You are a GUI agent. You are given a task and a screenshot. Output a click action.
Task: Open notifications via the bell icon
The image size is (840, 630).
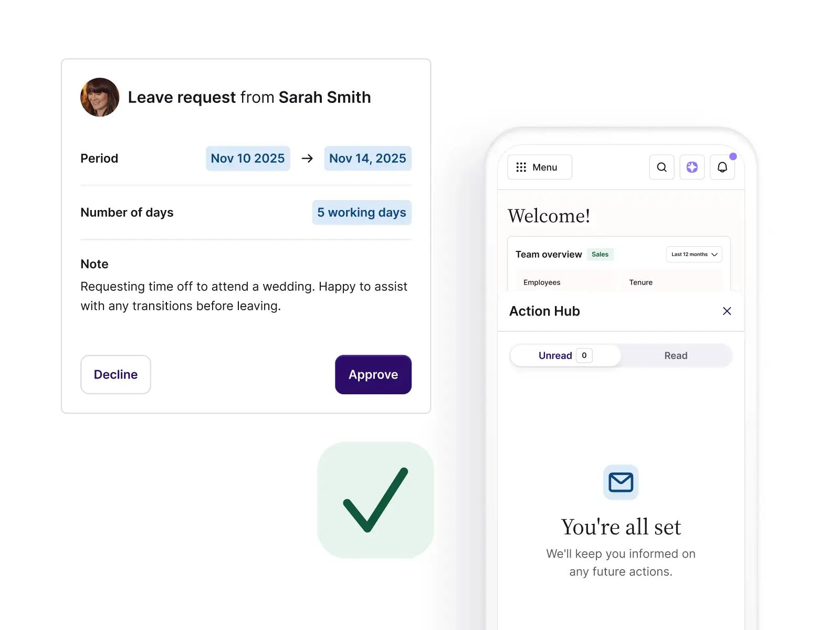722,167
